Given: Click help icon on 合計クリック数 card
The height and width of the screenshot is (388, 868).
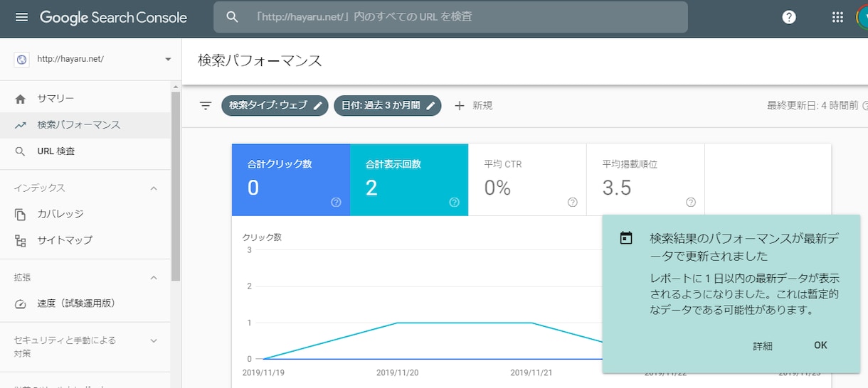Looking at the screenshot, I should pyautogui.click(x=336, y=203).
